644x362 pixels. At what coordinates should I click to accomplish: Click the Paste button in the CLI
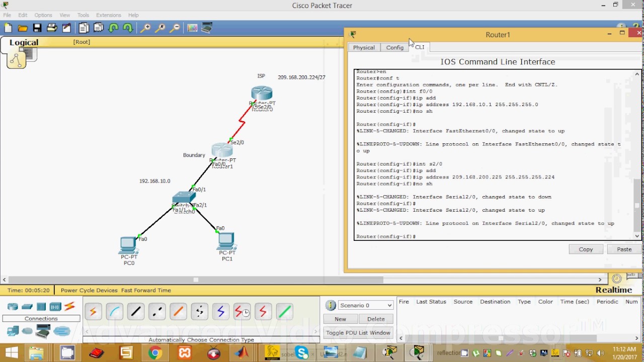click(x=624, y=249)
